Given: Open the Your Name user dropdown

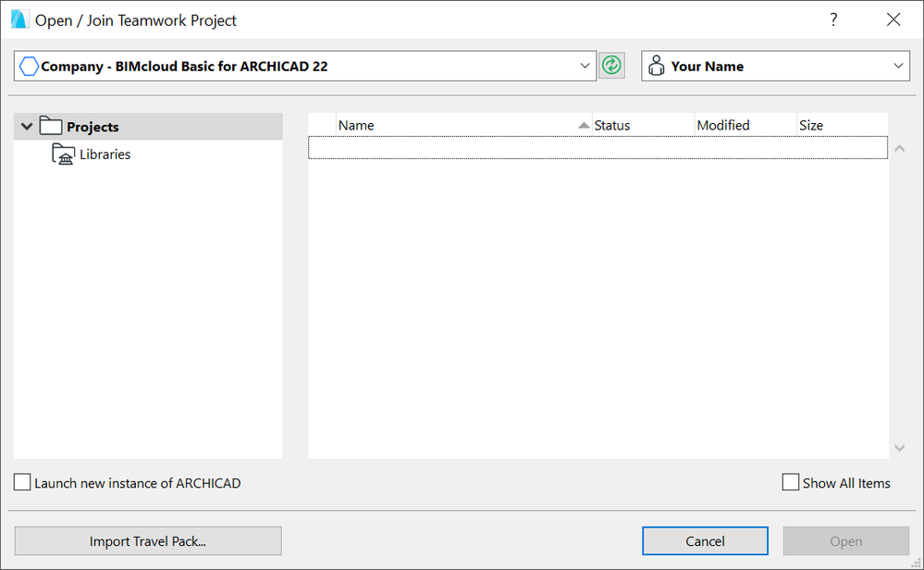Looking at the screenshot, I should click(775, 66).
